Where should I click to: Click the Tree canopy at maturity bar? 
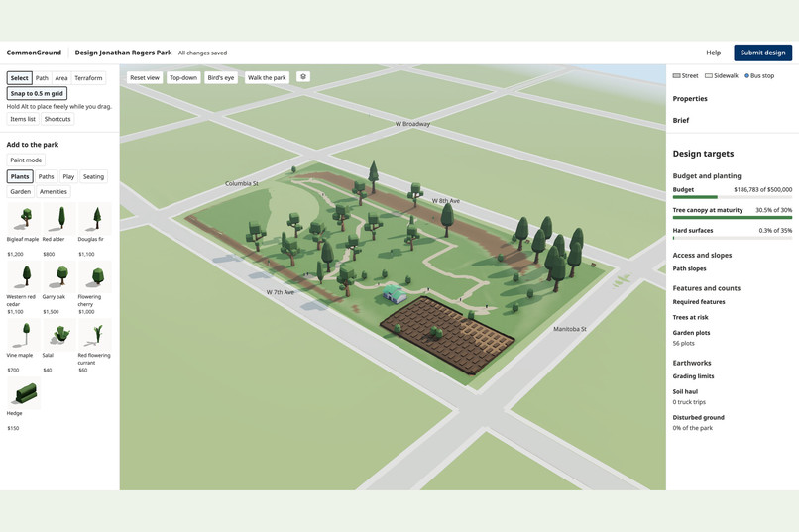coord(733,217)
